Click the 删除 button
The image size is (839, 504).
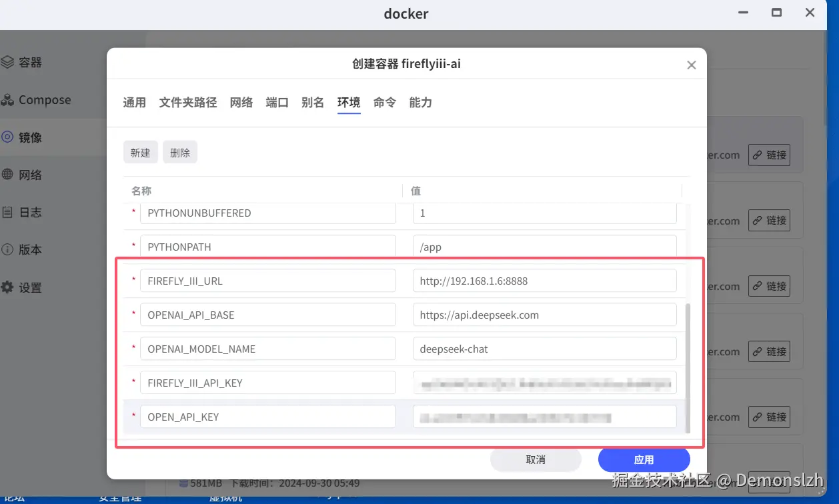180,153
